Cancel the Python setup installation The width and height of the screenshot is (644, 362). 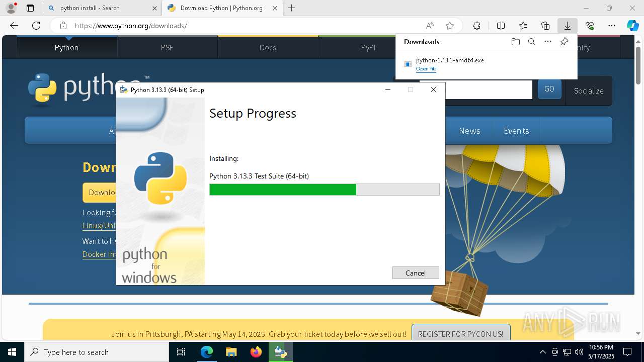click(x=416, y=273)
